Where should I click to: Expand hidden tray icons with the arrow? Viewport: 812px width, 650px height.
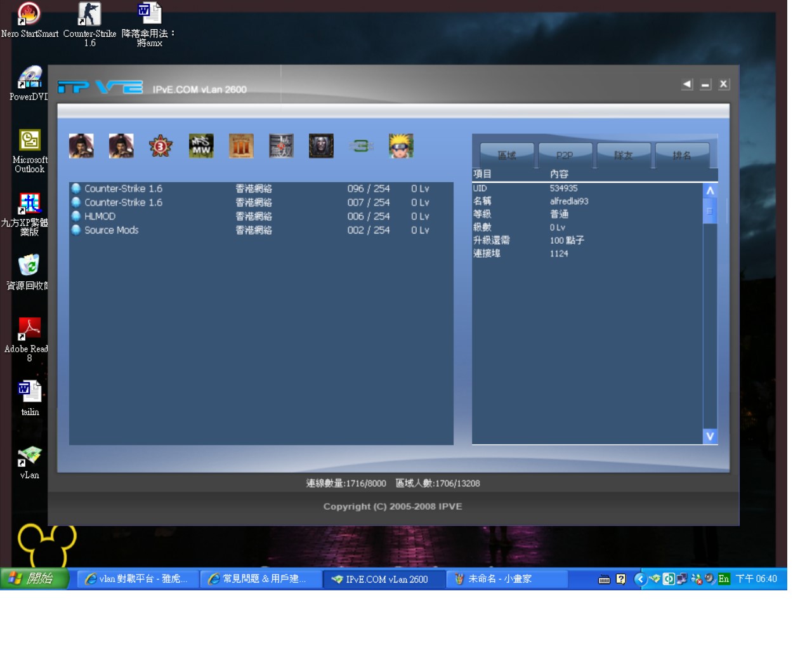(640, 579)
